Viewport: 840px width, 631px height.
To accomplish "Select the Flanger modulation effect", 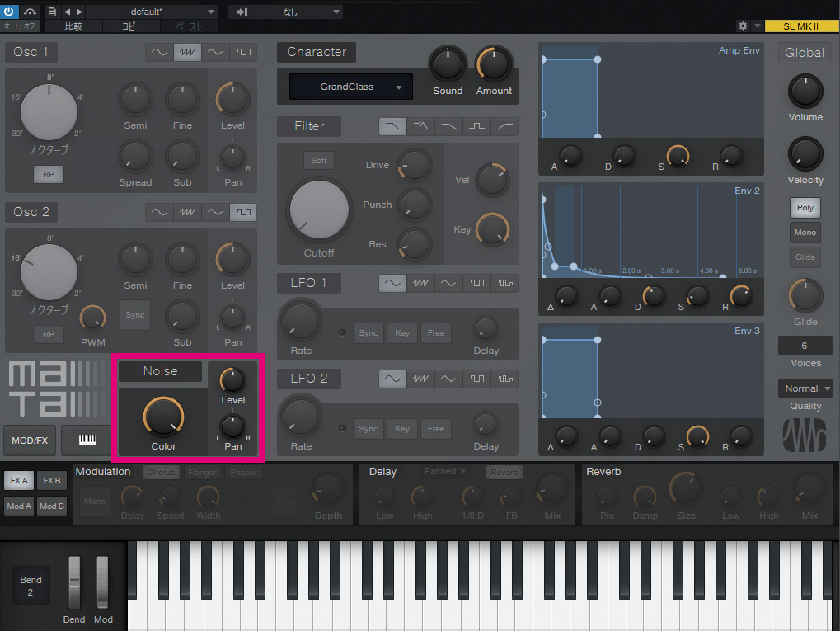I will click(203, 473).
